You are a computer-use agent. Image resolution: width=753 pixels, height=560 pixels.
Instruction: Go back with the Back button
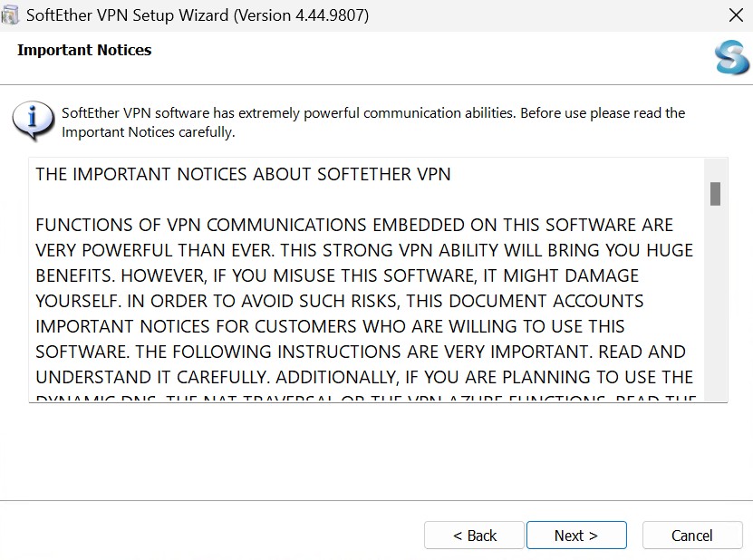tap(474, 536)
